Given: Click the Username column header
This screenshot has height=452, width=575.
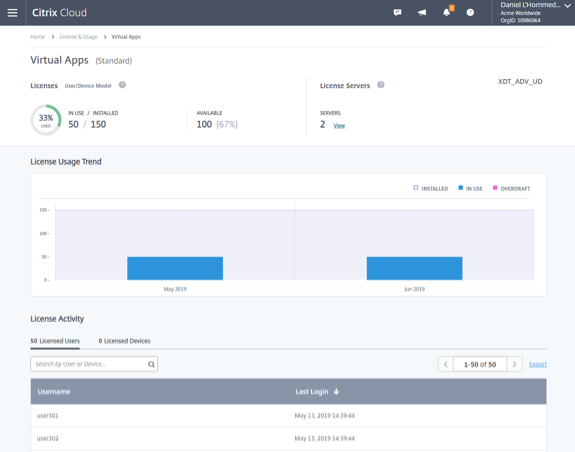Looking at the screenshot, I should 54,392.
